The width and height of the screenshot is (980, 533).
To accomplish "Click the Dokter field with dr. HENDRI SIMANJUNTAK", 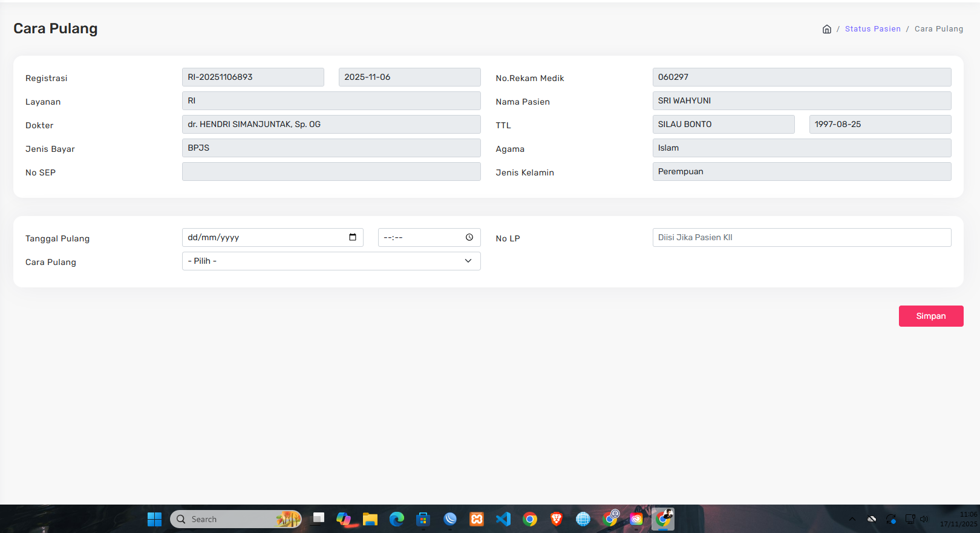I will point(332,125).
